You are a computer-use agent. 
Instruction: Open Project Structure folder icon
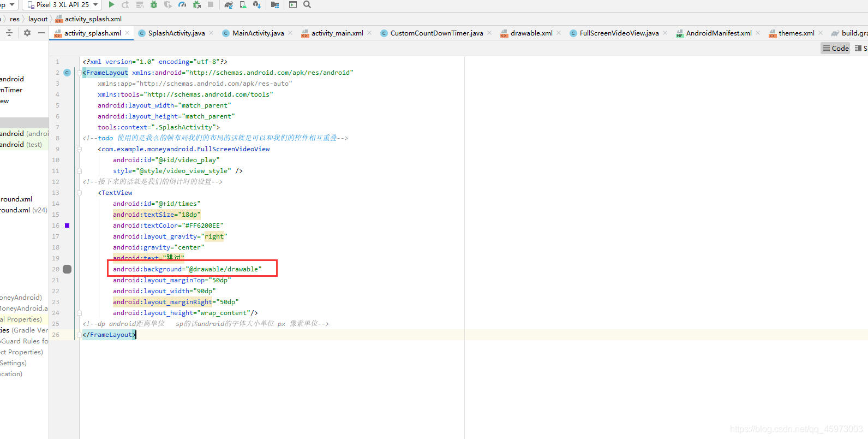click(275, 4)
